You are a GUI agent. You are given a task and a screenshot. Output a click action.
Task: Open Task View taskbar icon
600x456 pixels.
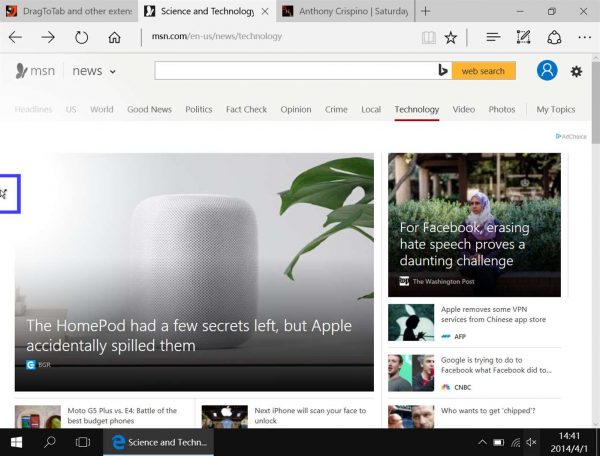pyautogui.click(x=83, y=442)
